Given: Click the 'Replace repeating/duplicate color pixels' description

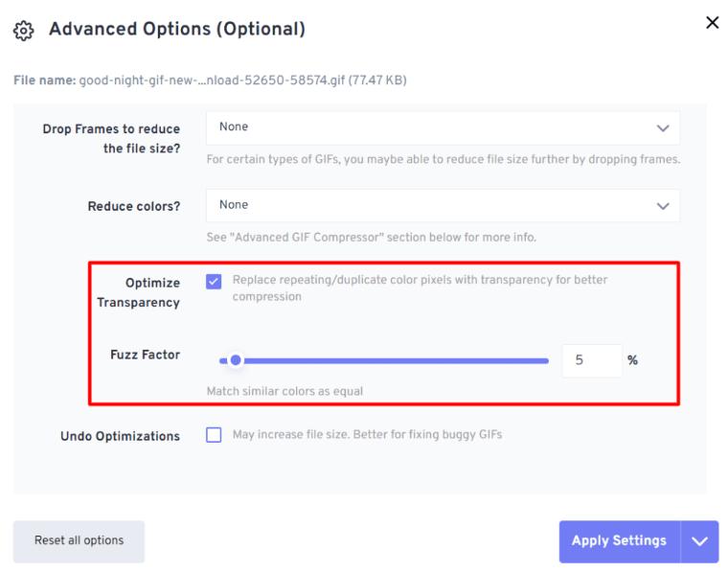Looking at the screenshot, I should click(x=420, y=287).
